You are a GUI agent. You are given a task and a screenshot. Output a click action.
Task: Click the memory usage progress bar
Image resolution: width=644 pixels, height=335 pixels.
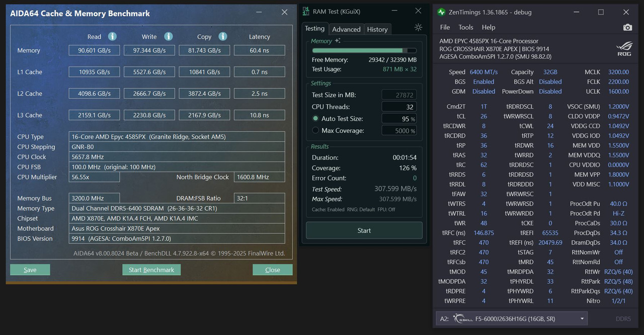[364, 50]
